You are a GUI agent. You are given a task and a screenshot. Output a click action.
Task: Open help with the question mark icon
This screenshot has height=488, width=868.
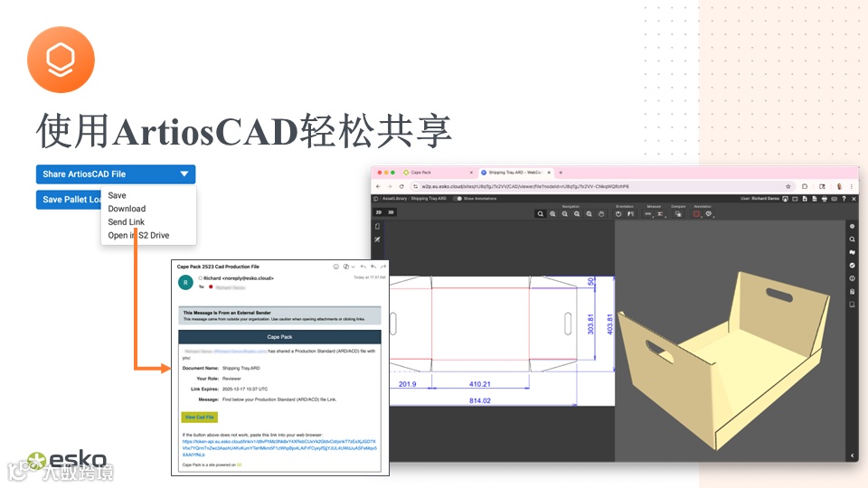(844, 199)
